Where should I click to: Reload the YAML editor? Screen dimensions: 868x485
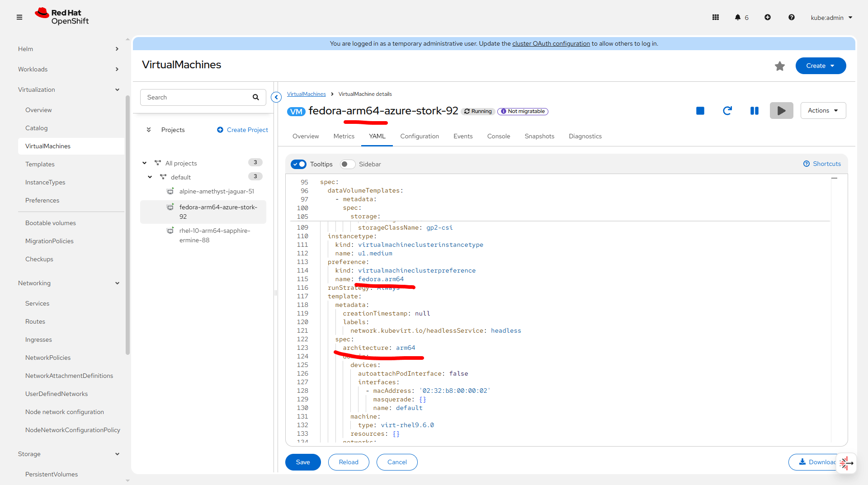pyautogui.click(x=349, y=462)
